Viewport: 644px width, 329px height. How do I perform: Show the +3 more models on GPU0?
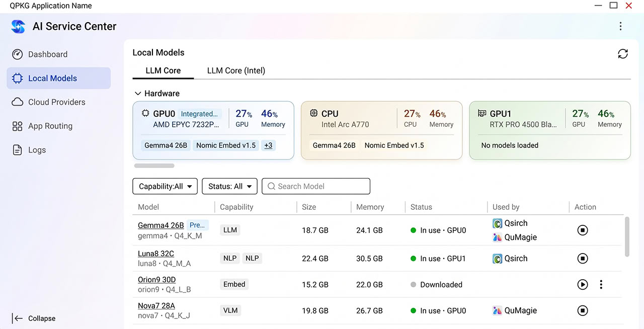268,145
